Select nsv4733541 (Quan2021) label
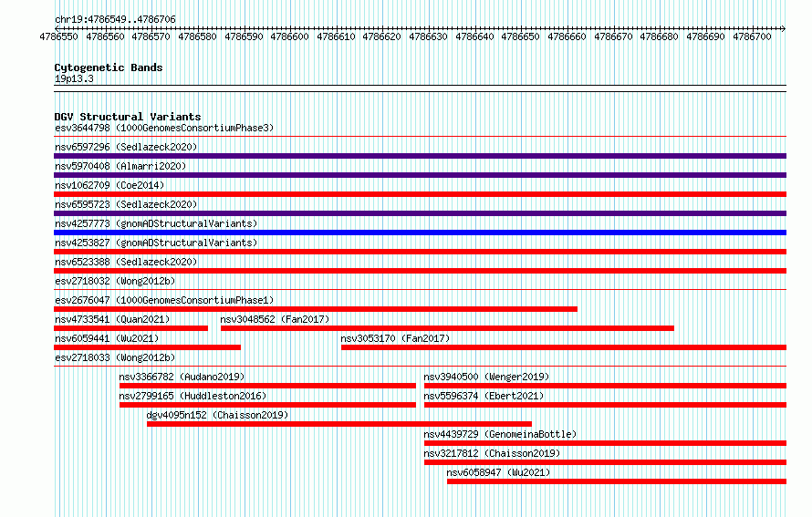 click(x=112, y=319)
